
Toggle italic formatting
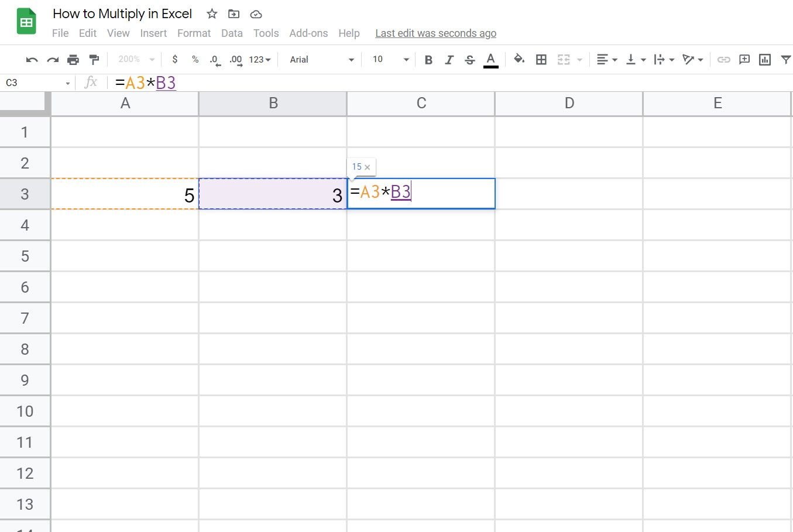[x=449, y=59]
